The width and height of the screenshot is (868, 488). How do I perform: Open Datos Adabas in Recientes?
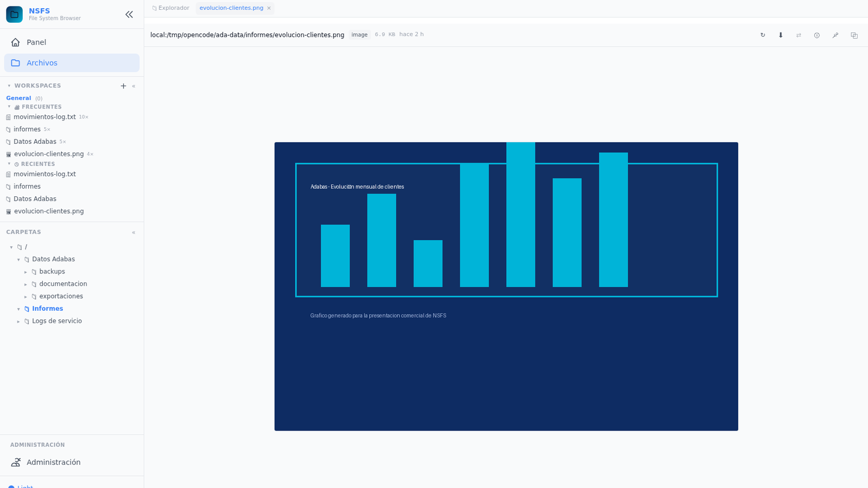(35, 199)
